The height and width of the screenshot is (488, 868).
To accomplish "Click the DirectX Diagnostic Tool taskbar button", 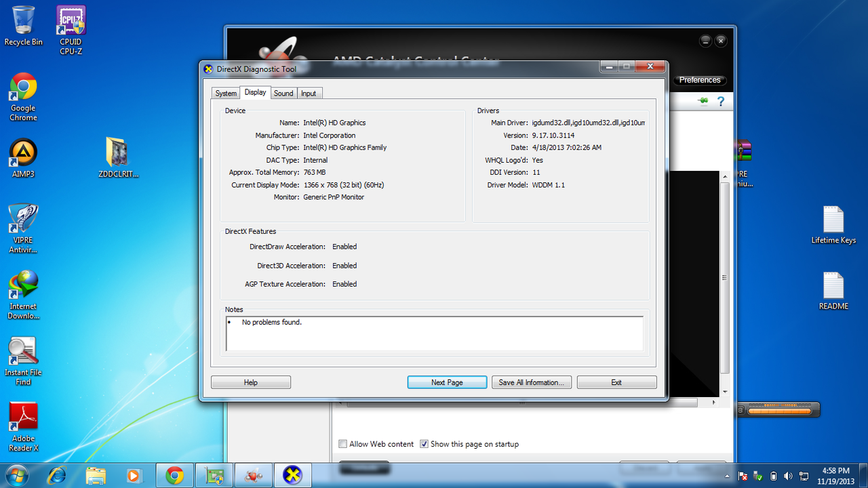I will tap(293, 476).
